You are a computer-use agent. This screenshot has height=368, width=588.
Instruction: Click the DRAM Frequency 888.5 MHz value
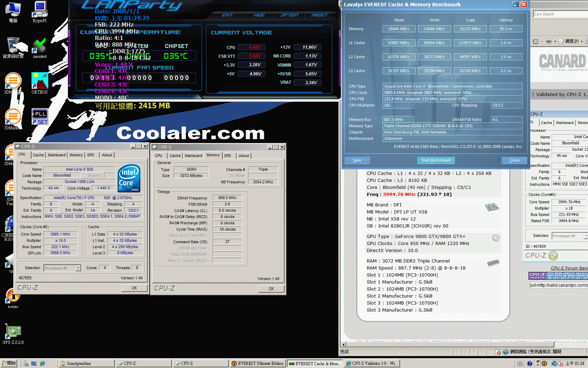(x=227, y=198)
